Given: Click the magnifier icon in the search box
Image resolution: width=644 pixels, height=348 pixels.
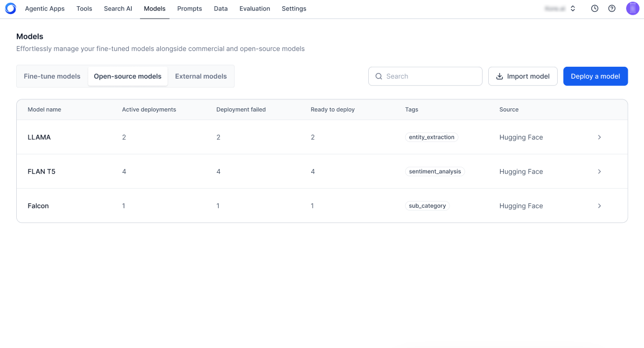Looking at the screenshot, I should [x=379, y=76].
